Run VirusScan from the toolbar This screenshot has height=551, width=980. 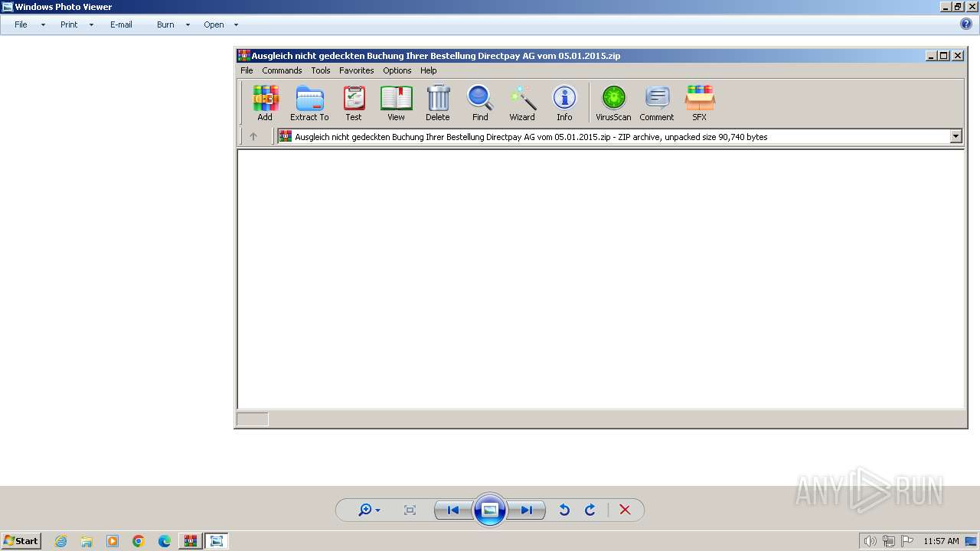pos(613,103)
